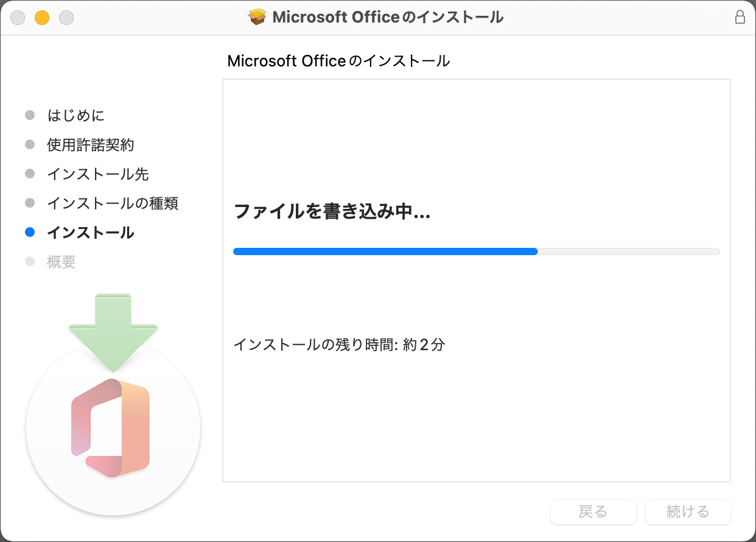
Task: Click the 戻る button
Action: pyautogui.click(x=593, y=512)
